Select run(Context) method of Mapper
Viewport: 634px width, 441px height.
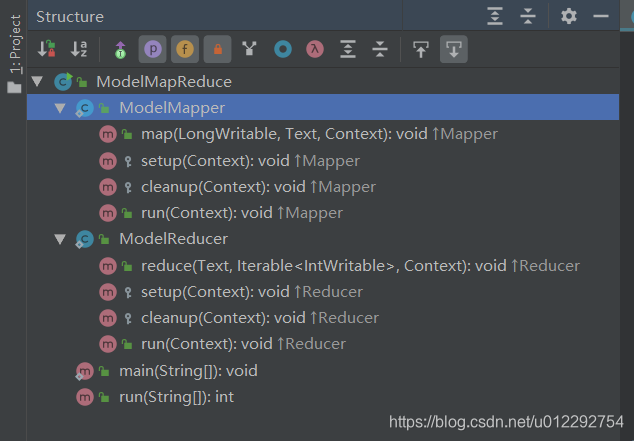point(323,213)
